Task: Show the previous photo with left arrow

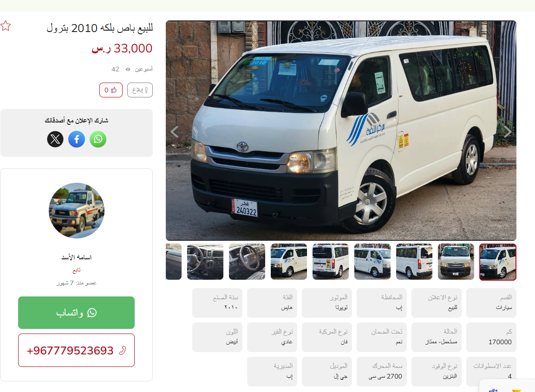Action: coord(175,131)
